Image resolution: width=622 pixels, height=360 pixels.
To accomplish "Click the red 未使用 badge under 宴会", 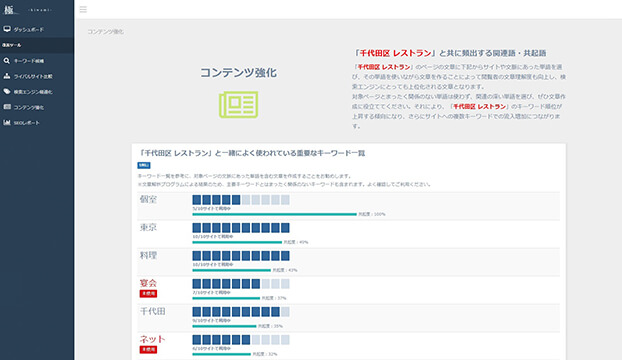I will coord(148,293).
